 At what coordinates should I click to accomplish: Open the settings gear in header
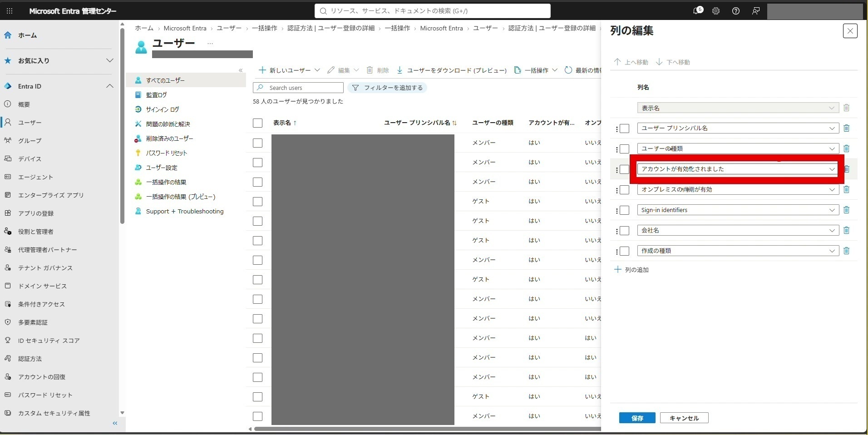tap(716, 11)
